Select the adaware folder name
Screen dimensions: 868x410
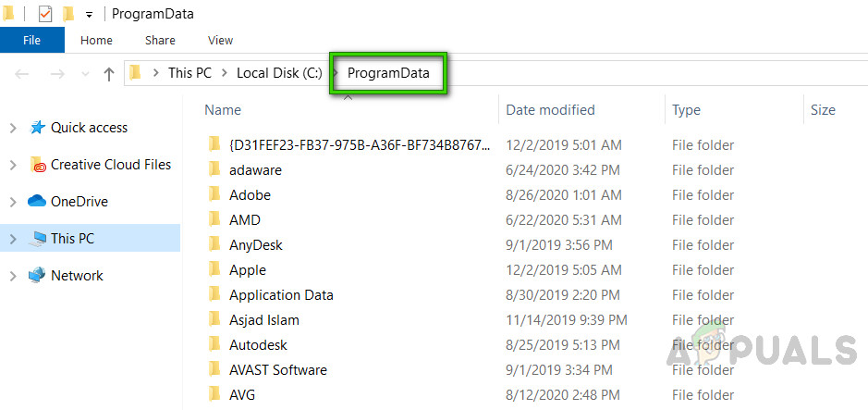255,170
